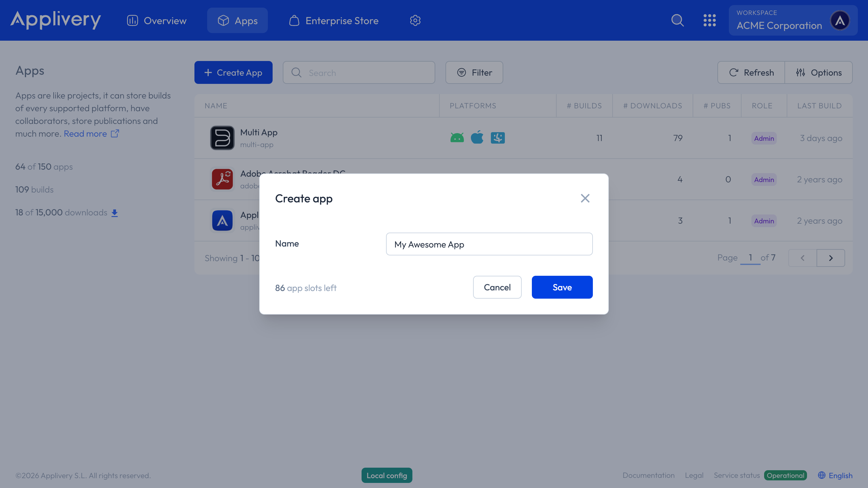Screen dimensions: 868x488
Task: Click the ACME Corporation workspace avatar
Action: tap(840, 20)
